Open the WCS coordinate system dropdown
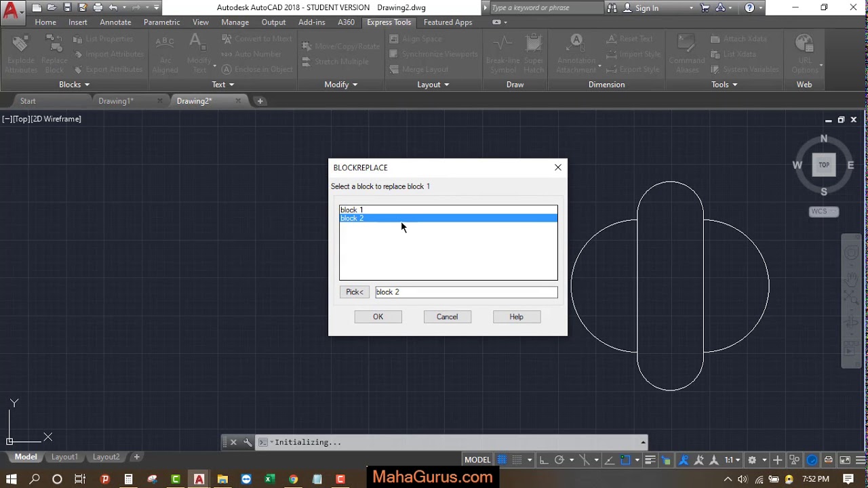Image resolution: width=868 pixels, height=488 pixels. [824, 211]
